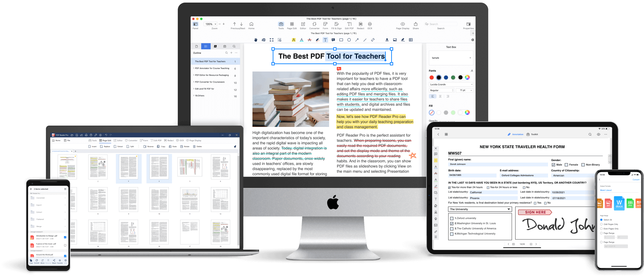This screenshot has height=277, width=644.
Task: Click Delete button in Windows Page Edit
Action: [x=197, y=147]
